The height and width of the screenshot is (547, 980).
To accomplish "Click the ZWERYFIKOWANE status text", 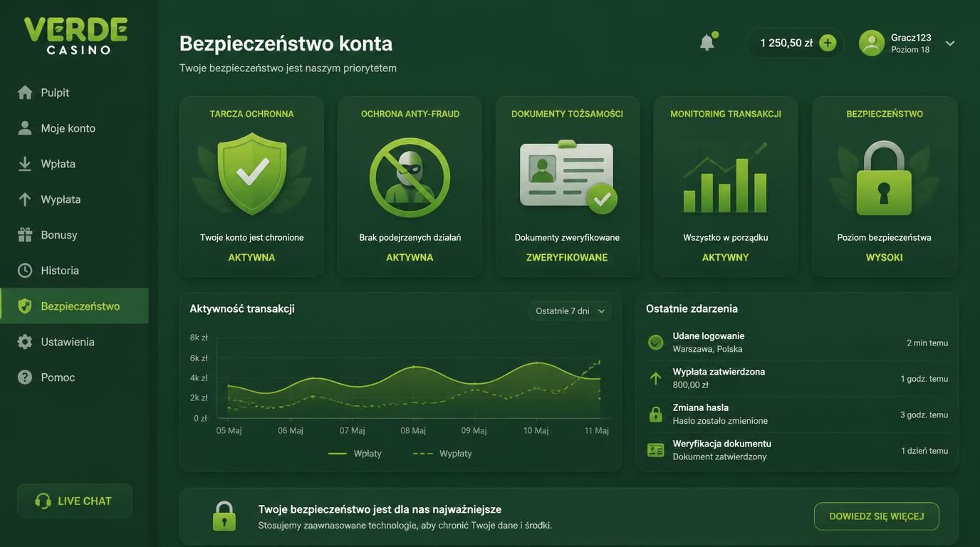I will coord(567,258).
